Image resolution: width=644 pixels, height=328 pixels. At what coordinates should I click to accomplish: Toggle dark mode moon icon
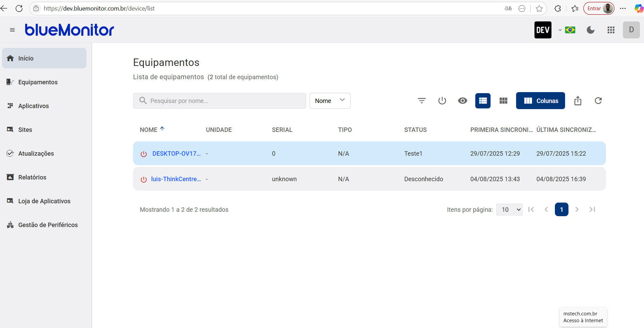(591, 30)
